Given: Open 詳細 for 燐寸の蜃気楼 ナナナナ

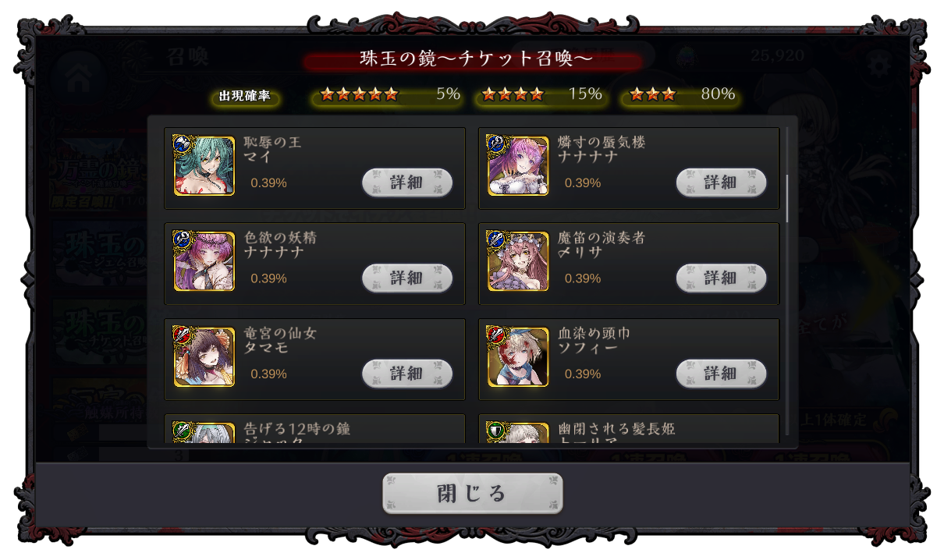Looking at the screenshot, I should (x=721, y=183).
